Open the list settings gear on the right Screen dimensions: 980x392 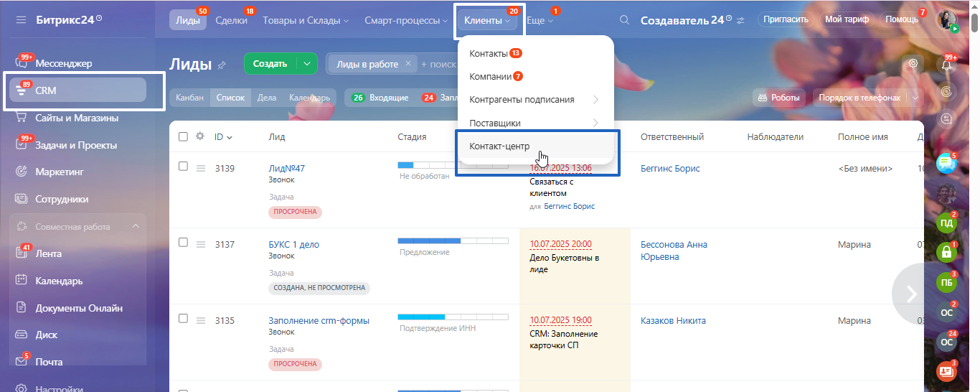913,63
